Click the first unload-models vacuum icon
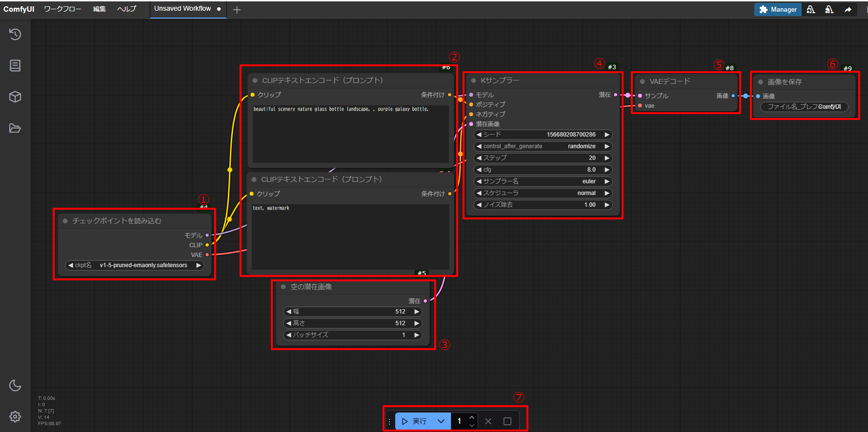868x432 pixels. (x=810, y=9)
